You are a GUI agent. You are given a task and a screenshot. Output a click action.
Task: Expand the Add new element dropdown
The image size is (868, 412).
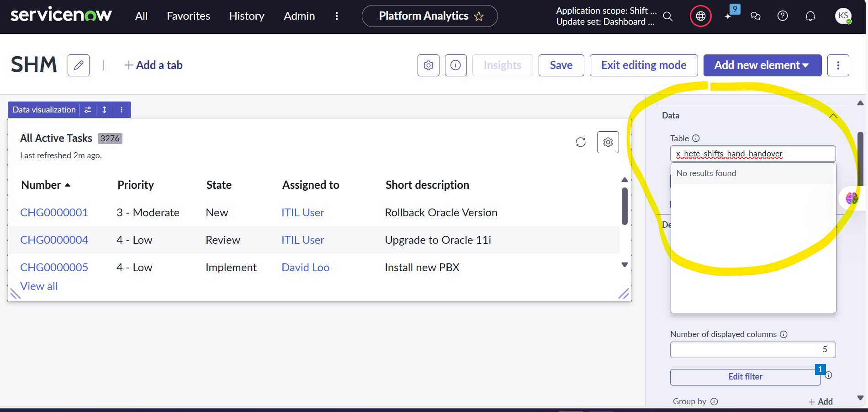point(762,65)
